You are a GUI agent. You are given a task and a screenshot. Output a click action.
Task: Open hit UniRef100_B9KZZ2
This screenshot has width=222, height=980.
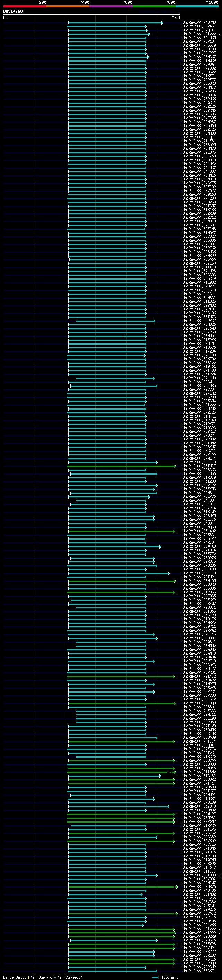(199, 951)
